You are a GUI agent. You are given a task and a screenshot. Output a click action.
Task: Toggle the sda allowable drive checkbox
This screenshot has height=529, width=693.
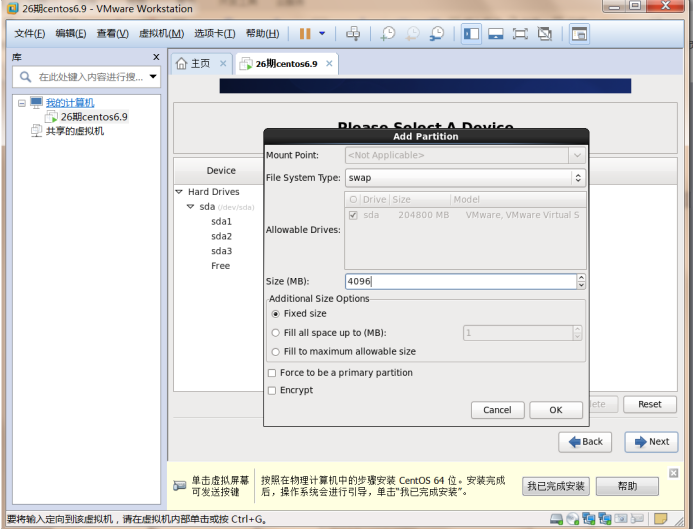(x=353, y=215)
